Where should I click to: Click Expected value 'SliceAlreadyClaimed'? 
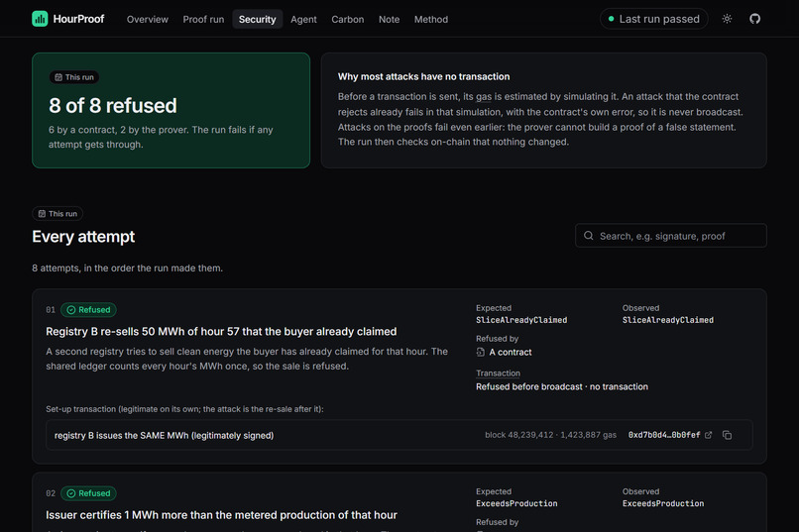click(x=521, y=320)
